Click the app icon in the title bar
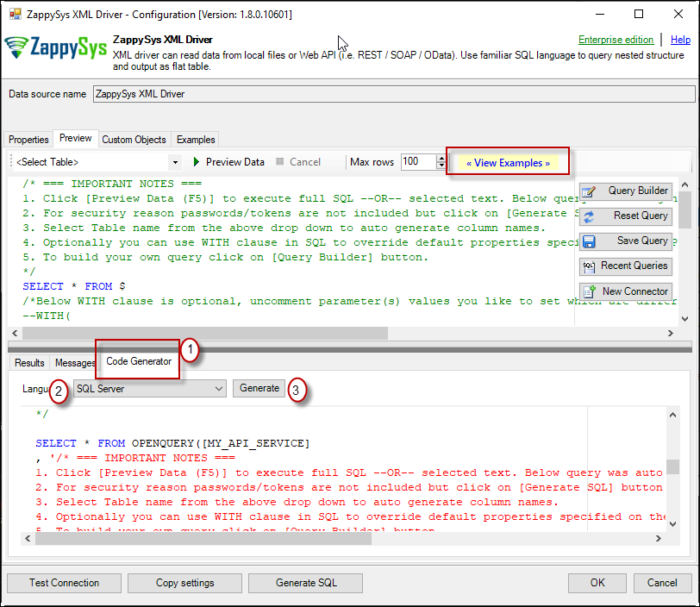Screen dimensions: 700x607 click(16, 14)
